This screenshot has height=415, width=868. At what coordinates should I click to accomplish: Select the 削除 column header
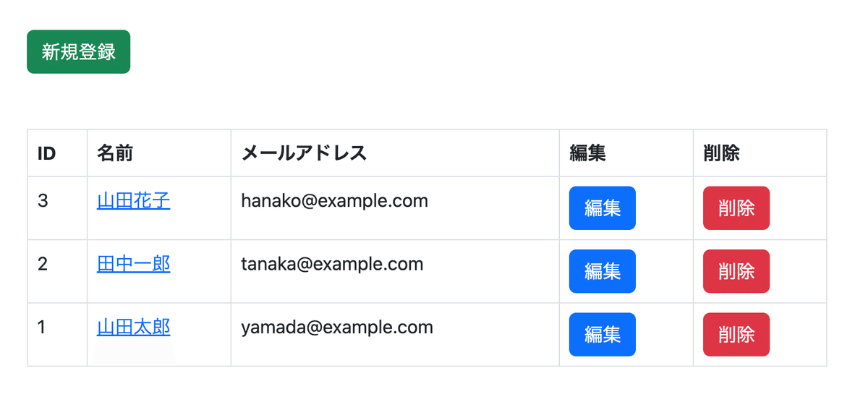point(759,153)
